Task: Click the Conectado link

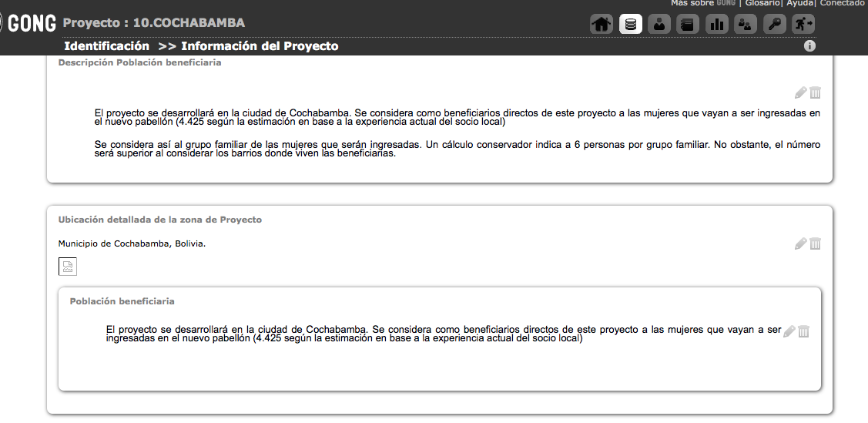Action: coord(842,3)
